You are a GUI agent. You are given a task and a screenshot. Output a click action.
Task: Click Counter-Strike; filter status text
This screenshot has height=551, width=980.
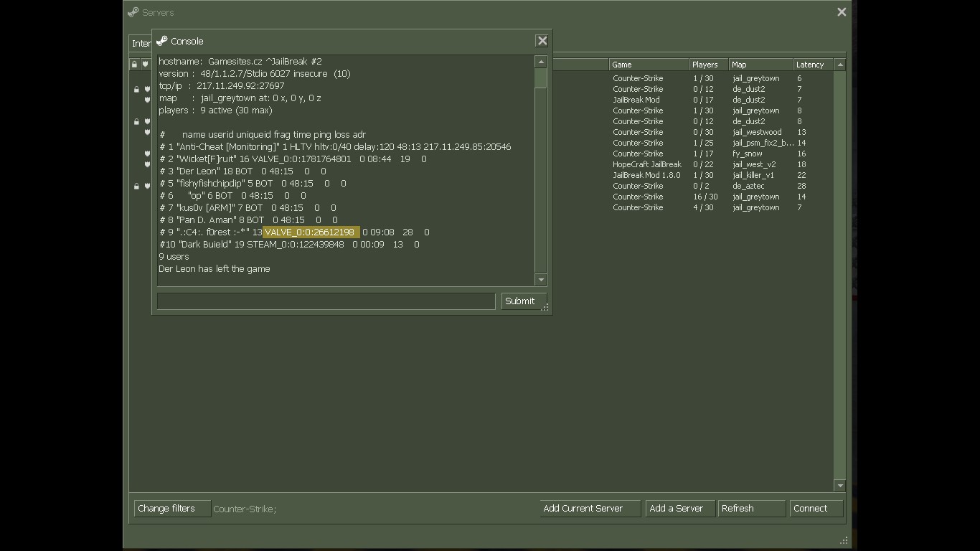[245, 509]
